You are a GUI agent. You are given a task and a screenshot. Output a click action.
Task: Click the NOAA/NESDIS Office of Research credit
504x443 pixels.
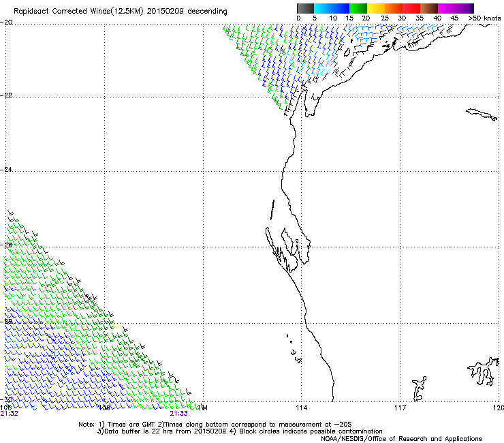click(x=401, y=439)
